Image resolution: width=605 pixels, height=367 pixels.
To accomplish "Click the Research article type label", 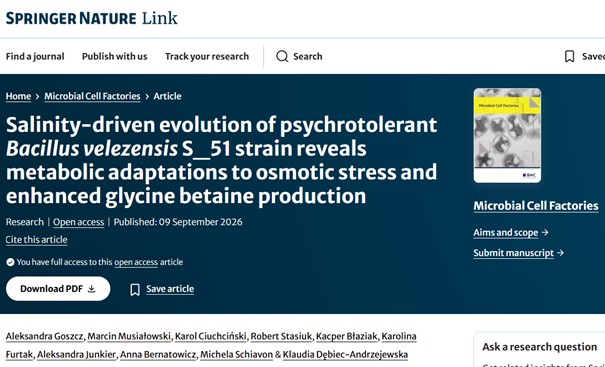I will [x=25, y=222].
